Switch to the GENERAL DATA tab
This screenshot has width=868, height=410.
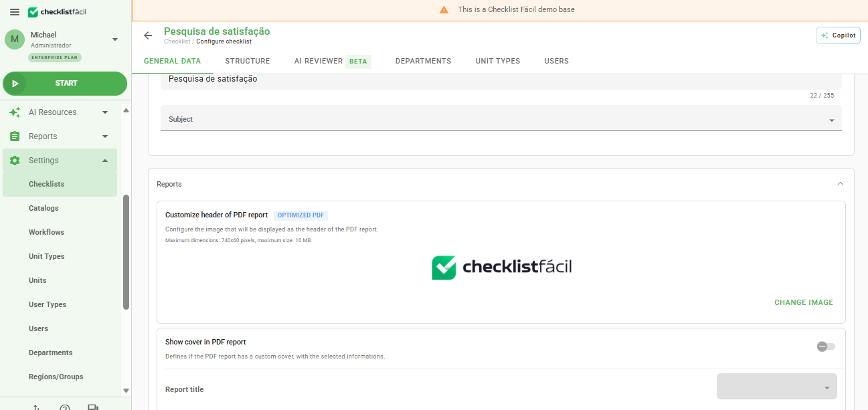coord(172,61)
